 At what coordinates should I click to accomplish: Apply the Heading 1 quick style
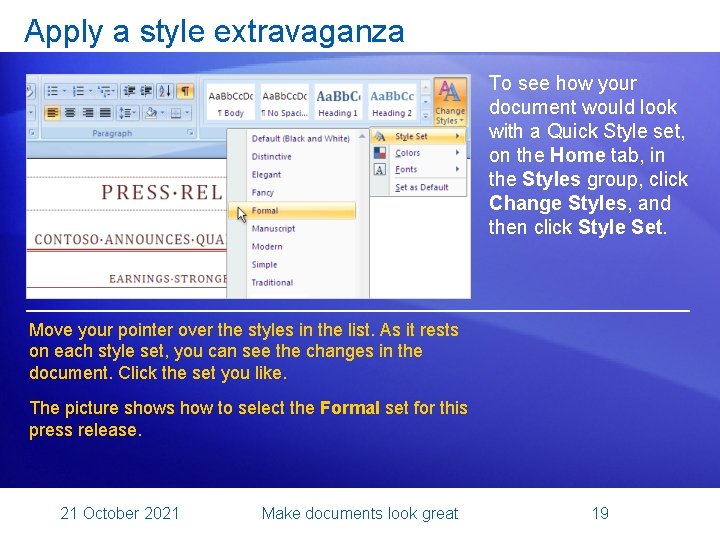click(338, 102)
